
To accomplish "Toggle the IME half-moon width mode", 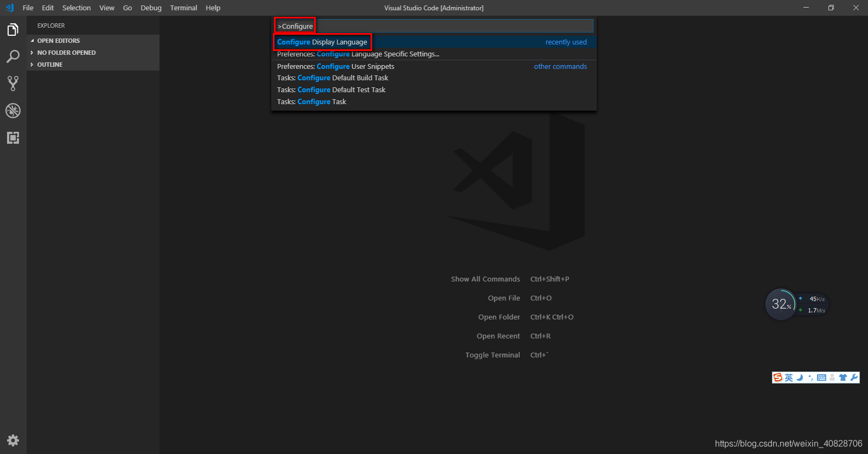I will 800,378.
